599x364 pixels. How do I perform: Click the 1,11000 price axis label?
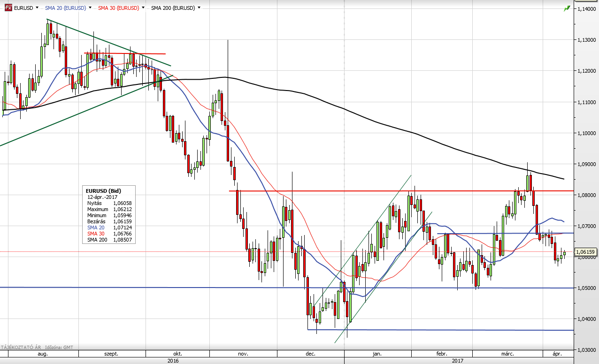(586, 102)
